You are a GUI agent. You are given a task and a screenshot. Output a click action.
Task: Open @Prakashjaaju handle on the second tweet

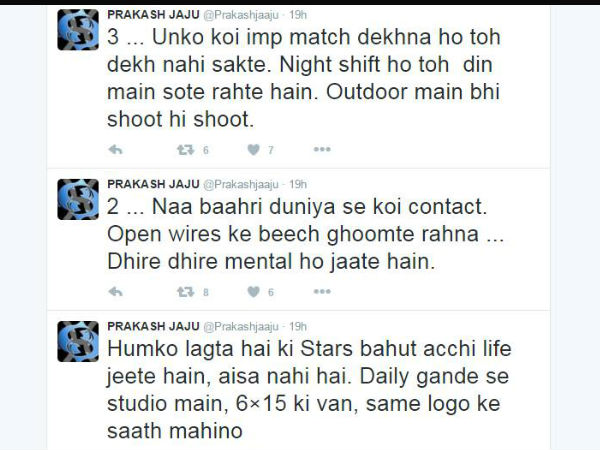(x=241, y=184)
